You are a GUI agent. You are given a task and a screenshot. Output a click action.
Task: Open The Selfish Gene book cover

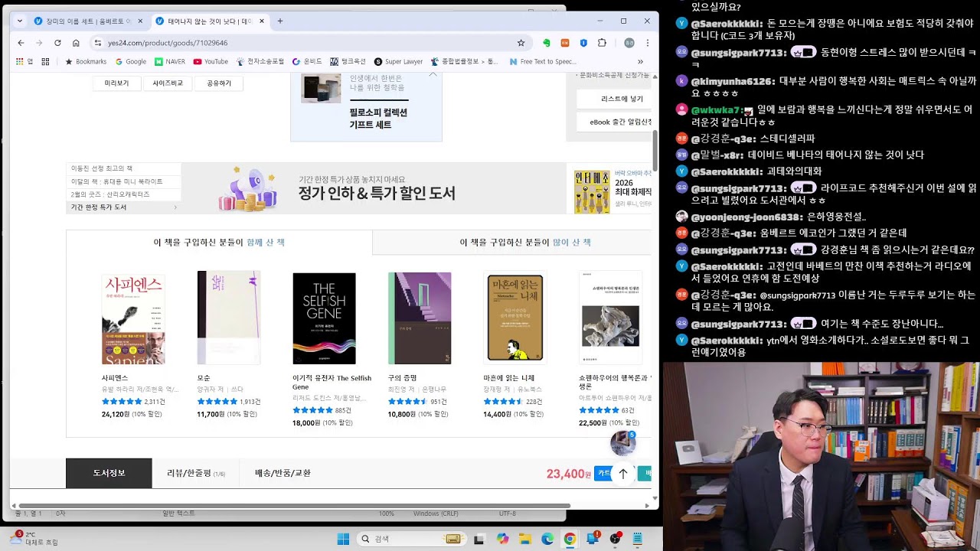click(x=324, y=318)
